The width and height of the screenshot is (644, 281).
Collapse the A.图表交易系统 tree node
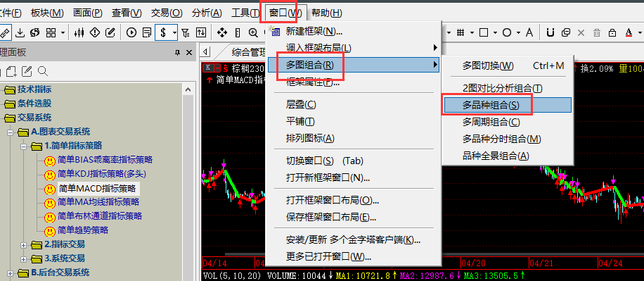(10, 132)
